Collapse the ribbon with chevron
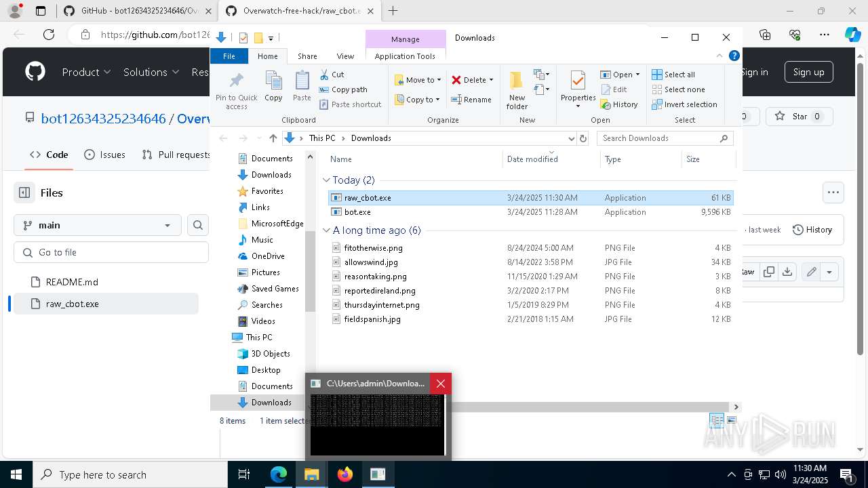Image resolution: width=868 pixels, height=488 pixels. pyautogui.click(x=719, y=56)
